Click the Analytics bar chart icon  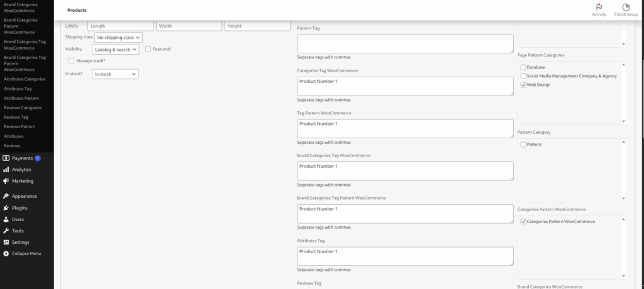point(6,170)
